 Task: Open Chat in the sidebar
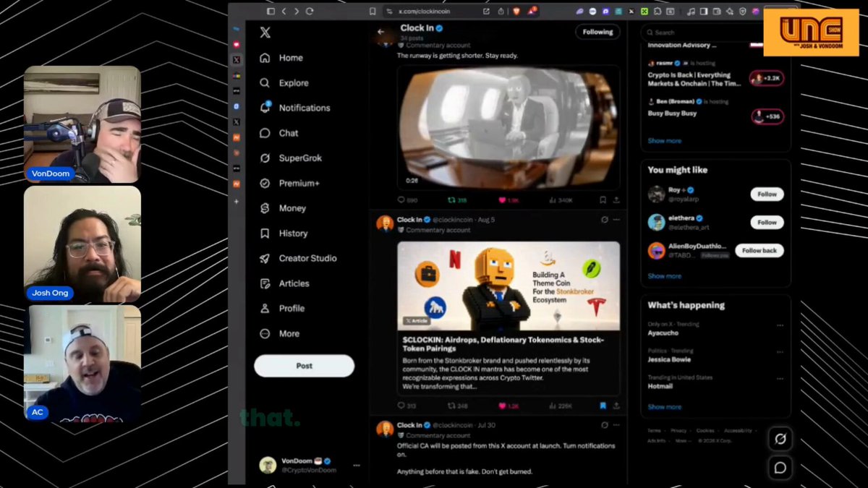pyautogui.click(x=279, y=133)
